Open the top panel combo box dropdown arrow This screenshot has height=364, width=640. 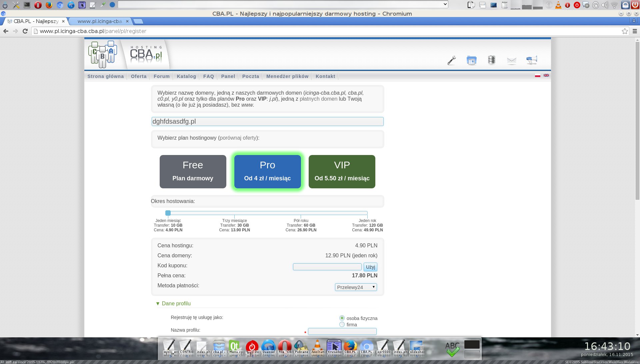pyautogui.click(x=445, y=4)
